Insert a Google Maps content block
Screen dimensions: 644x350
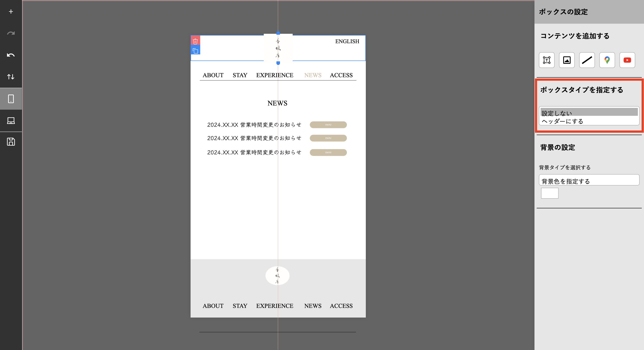[x=607, y=60]
